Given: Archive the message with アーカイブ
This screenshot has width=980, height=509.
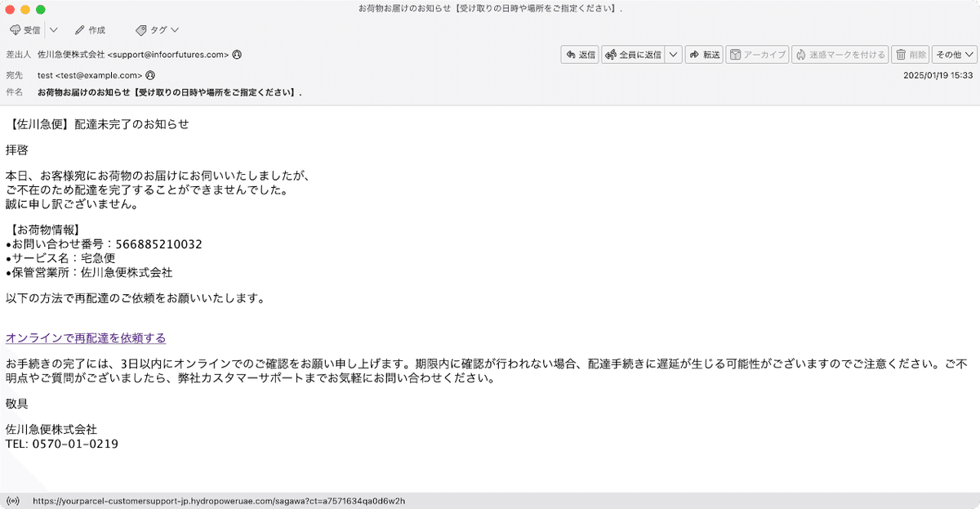Looking at the screenshot, I should (757, 55).
